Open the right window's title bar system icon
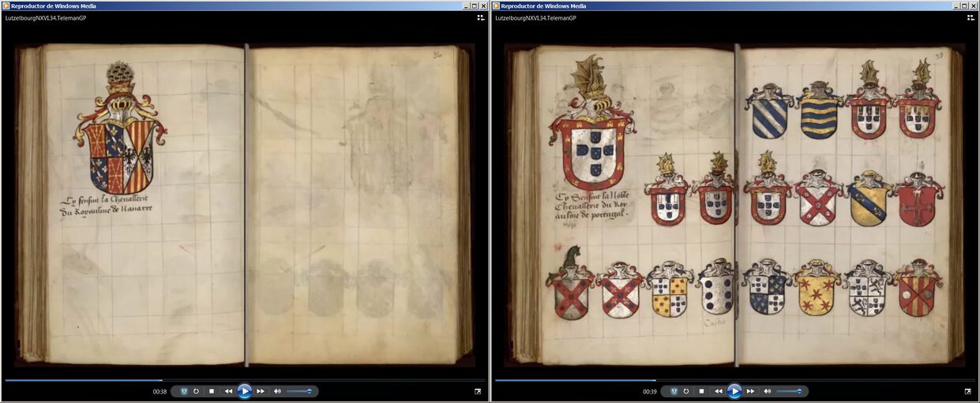The width and height of the screenshot is (980, 403). (x=496, y=6)
